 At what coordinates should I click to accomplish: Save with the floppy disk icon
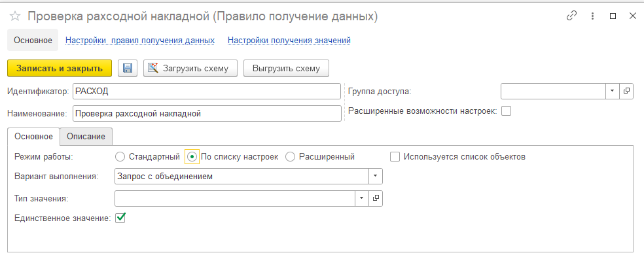[x=128, y=68]
